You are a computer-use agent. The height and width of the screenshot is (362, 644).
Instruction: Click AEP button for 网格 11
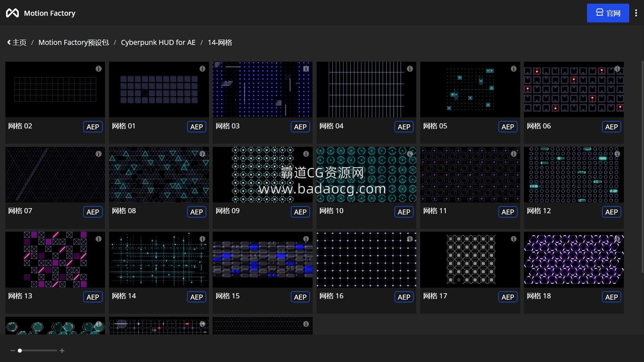507,212
